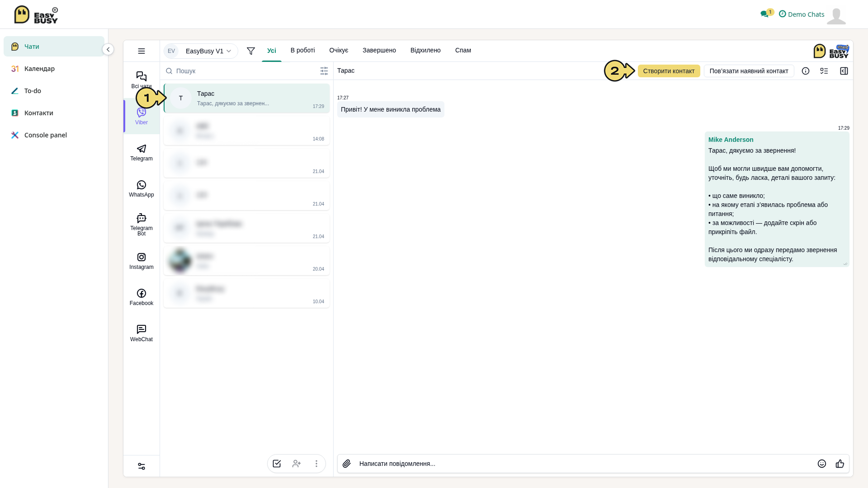Toggle the right side panel icon
This screenshot has height=488, width=868.
pos(844,71)
